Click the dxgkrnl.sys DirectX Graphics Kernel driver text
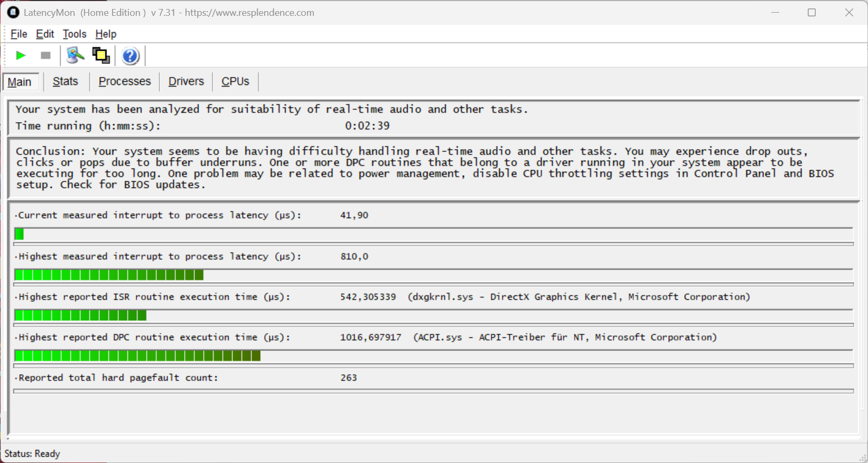This screenshot has height=463, width=868. pyautogui.click(x=579, y=297)
